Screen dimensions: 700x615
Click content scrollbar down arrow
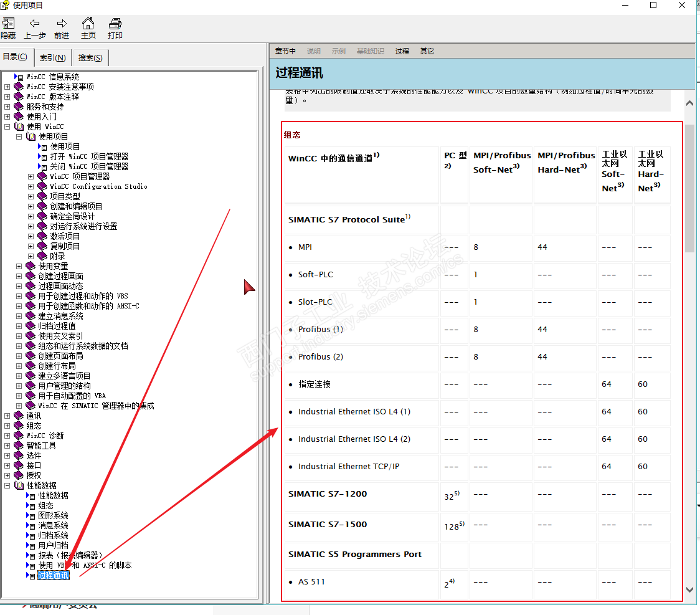tap(689, 589)
